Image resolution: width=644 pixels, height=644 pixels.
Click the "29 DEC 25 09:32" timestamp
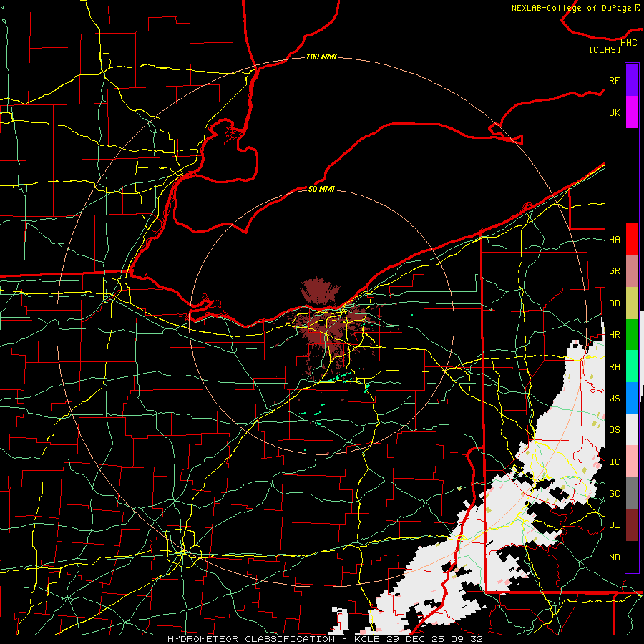click(434, 639)
